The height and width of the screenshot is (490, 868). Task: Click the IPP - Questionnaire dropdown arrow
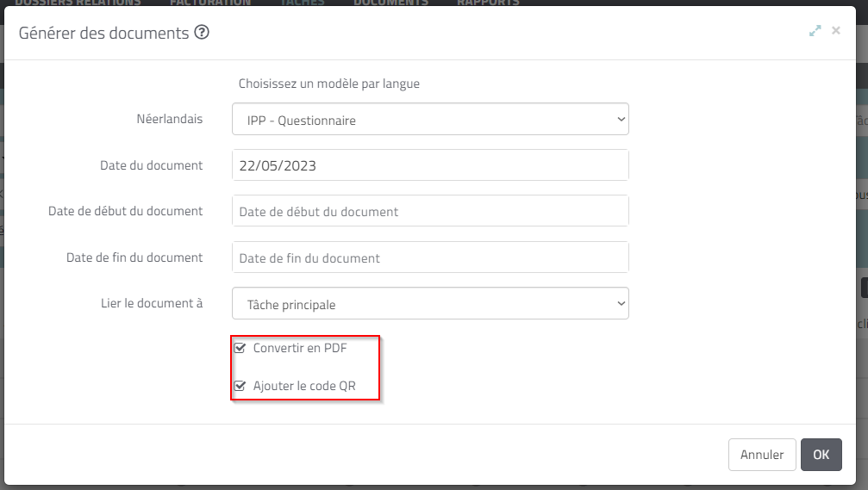(621, 119)
